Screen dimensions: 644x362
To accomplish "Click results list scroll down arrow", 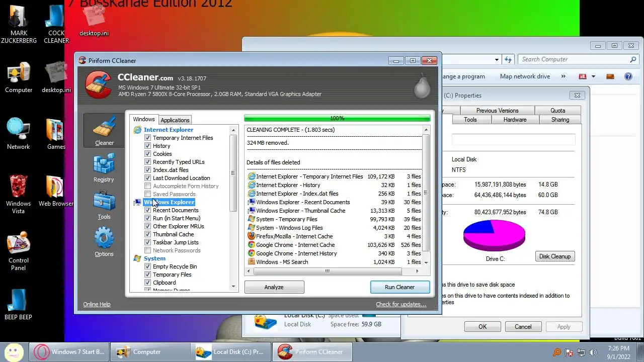I will [426, 262].
